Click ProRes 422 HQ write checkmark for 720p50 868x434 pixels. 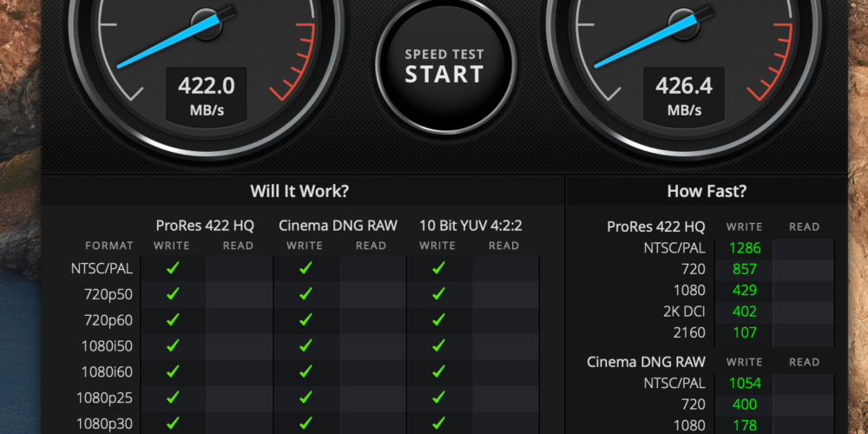(174, 294)
